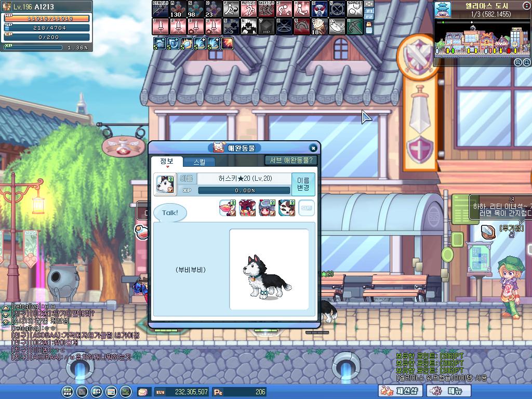Open the 정보 tab in pet window
Viewport: 532px width, 399px height.
pyautogui.click(x=167, y=162)
